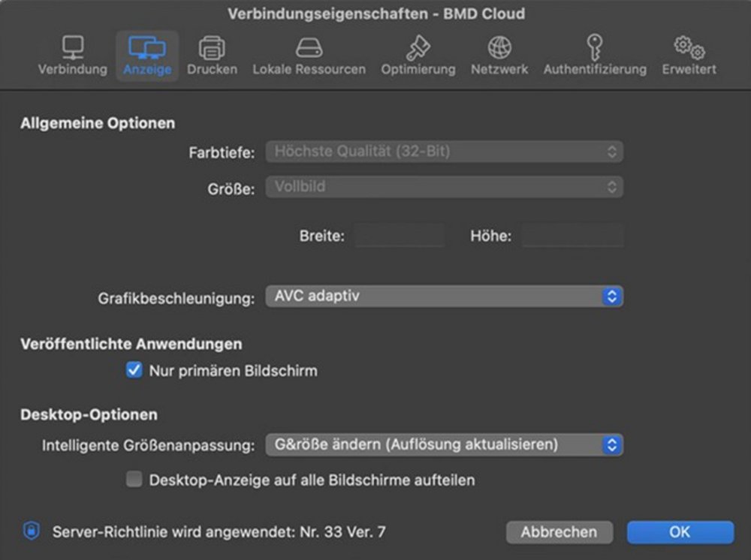Click the Erweitert gears icon
Viewport: 751px width, 560px height.
point(689,47)
